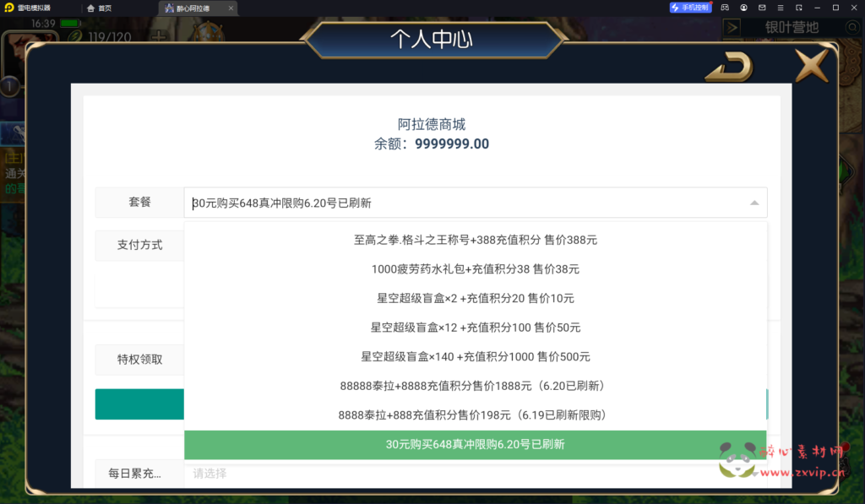Click the plus icon beside the 119/120 energy

[159, 36]
